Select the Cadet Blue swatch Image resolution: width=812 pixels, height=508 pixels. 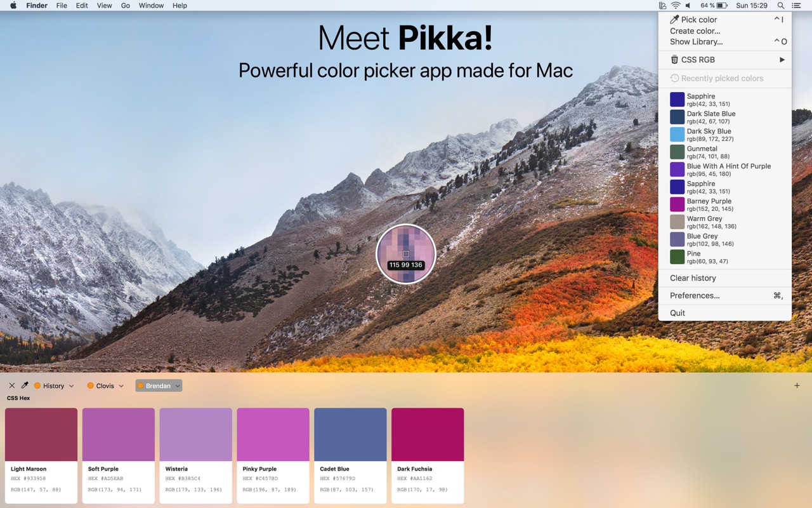click(x=350, y=434)
